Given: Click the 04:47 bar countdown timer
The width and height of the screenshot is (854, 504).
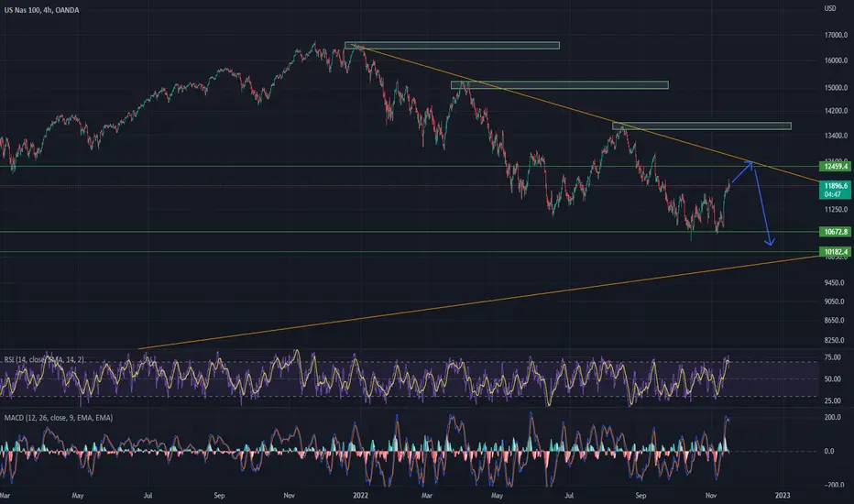Looking at the screenshot, I should [832, 194].
